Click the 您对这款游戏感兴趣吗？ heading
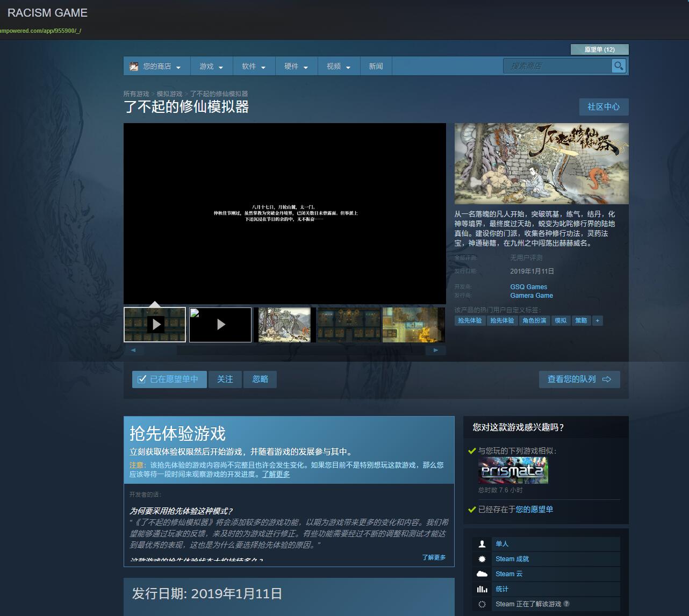 519,427
